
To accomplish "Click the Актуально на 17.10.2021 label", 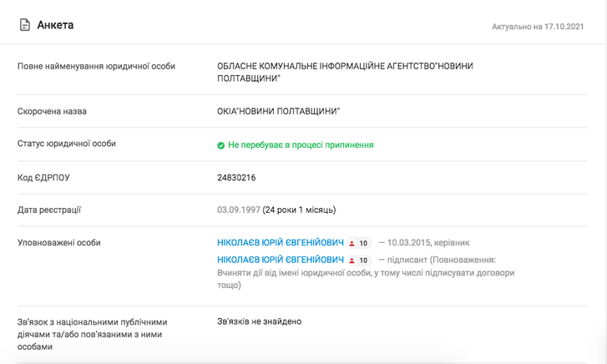I will point(538,27).
